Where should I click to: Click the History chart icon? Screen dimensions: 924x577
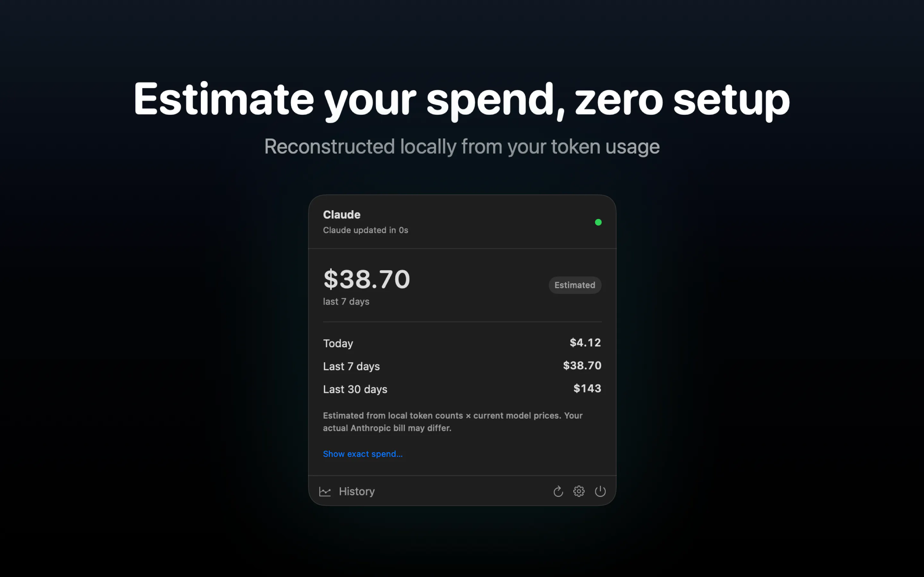click(325, 491)
